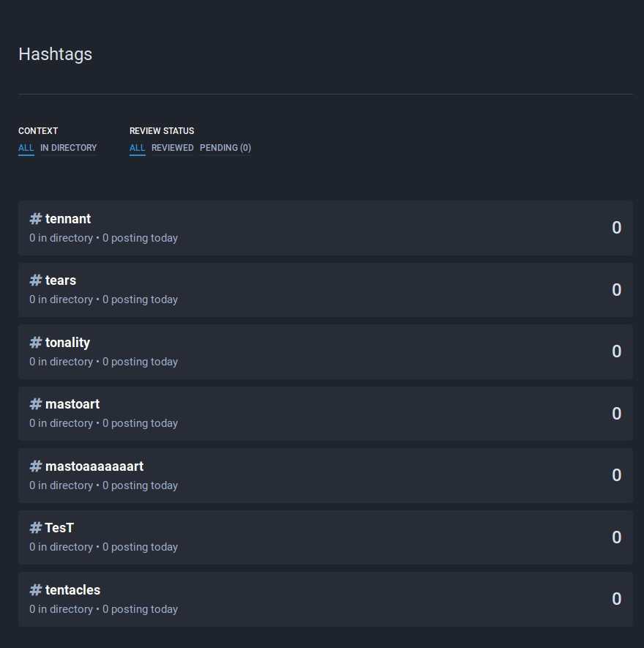Click the usage count 0 for tennant
This screenshot has height=648, width=644.
[616, 228]
